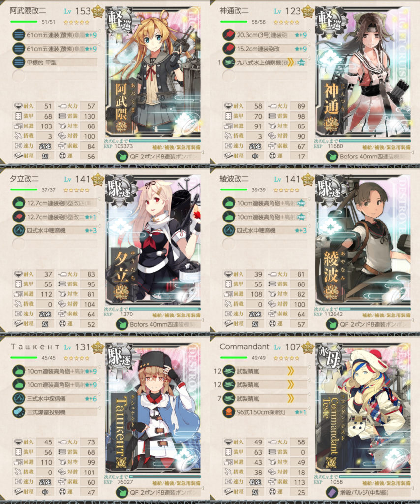
Task: Open Tashkent's 三式水中探信儀 equipment slot
Action: [x=55, y=399]
